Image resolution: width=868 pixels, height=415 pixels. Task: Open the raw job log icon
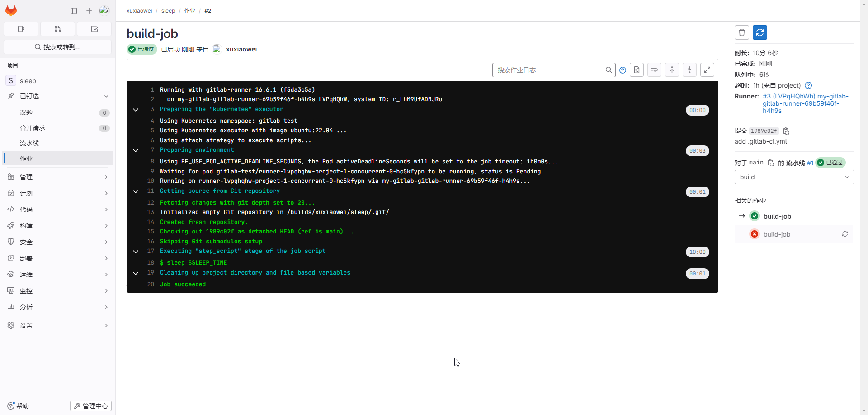click(x=637, y=70)
